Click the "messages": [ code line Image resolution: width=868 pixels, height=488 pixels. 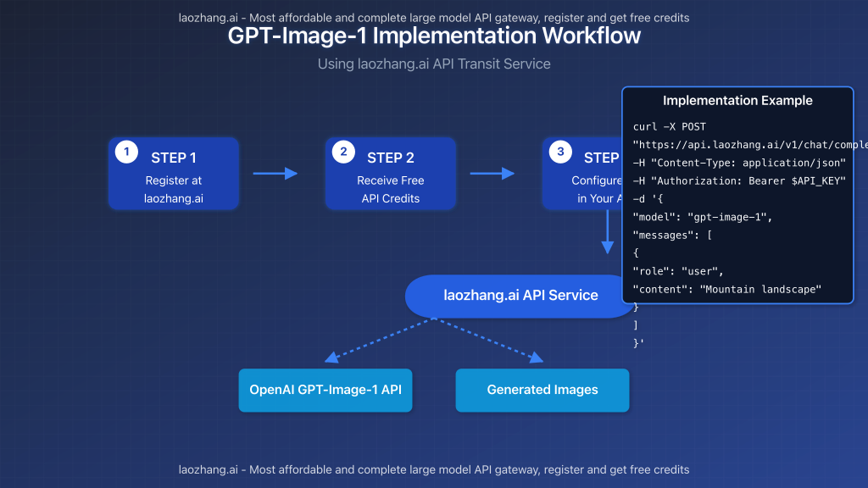[x=672, y=236]
